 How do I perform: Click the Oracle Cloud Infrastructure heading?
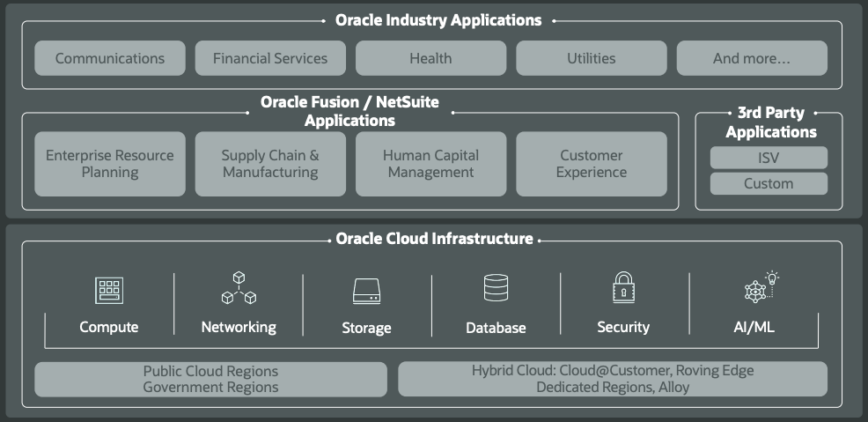pos(435,239)
